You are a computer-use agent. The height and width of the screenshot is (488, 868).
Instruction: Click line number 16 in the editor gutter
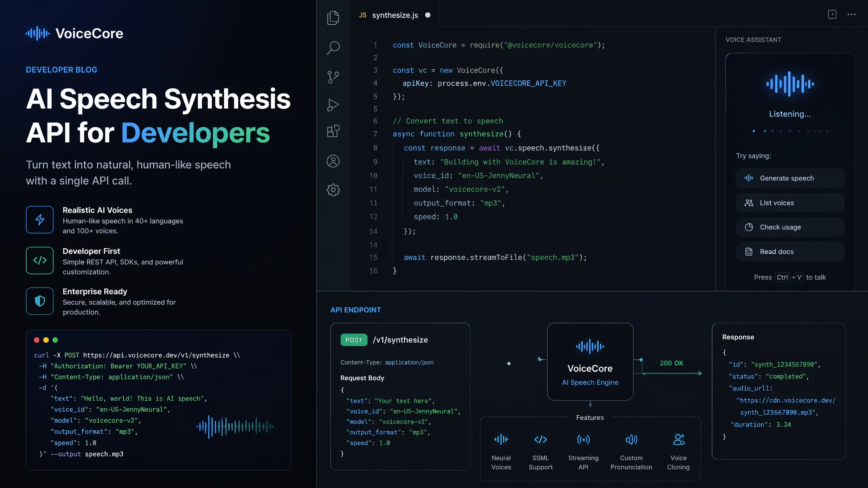373,271
